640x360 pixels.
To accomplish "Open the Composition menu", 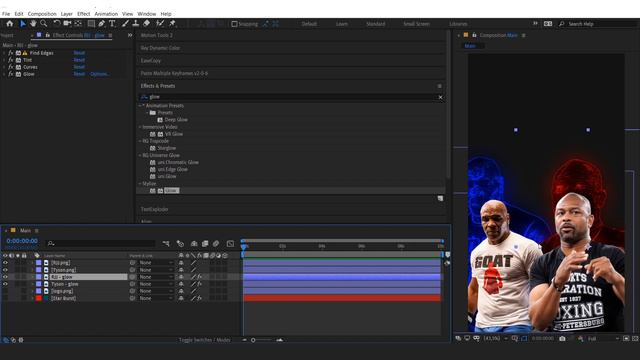I will [x=42, y=14].
